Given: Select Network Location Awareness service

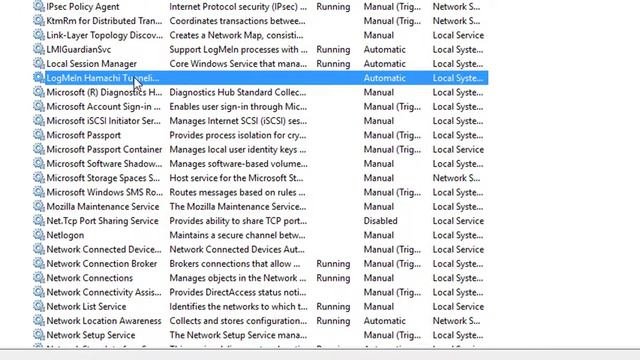Looking at the screenshot, I should coord(104,321).
